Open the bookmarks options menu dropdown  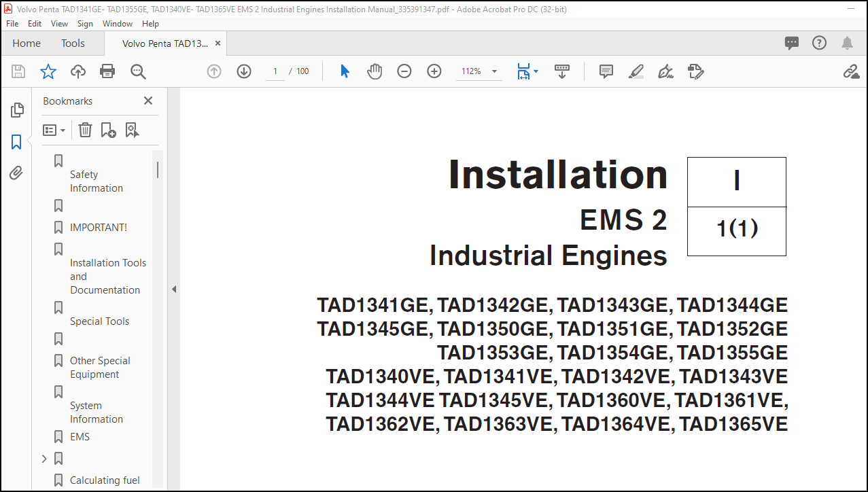pos(54,130)
